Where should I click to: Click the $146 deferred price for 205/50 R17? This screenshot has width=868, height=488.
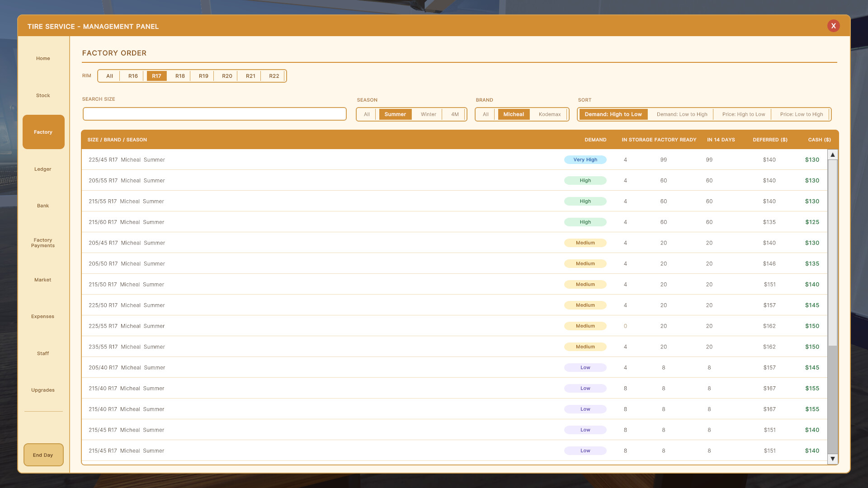[x=769, y=263]
